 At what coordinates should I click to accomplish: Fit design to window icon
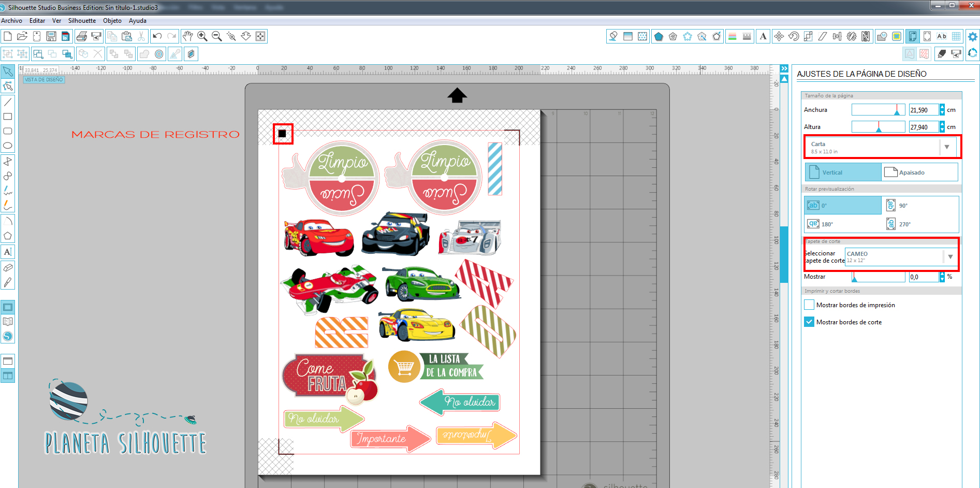point(260,36)
